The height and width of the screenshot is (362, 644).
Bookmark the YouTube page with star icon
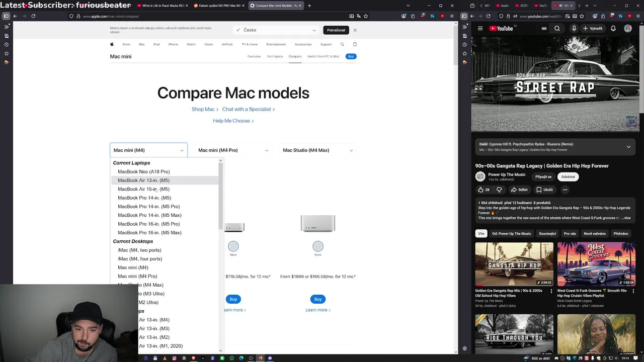pos(582,16)
